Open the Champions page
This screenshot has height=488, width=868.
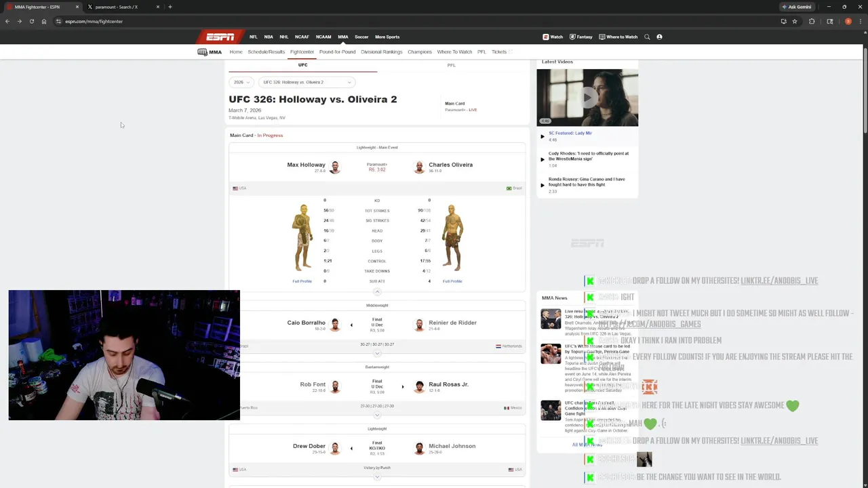click(420, 52)
